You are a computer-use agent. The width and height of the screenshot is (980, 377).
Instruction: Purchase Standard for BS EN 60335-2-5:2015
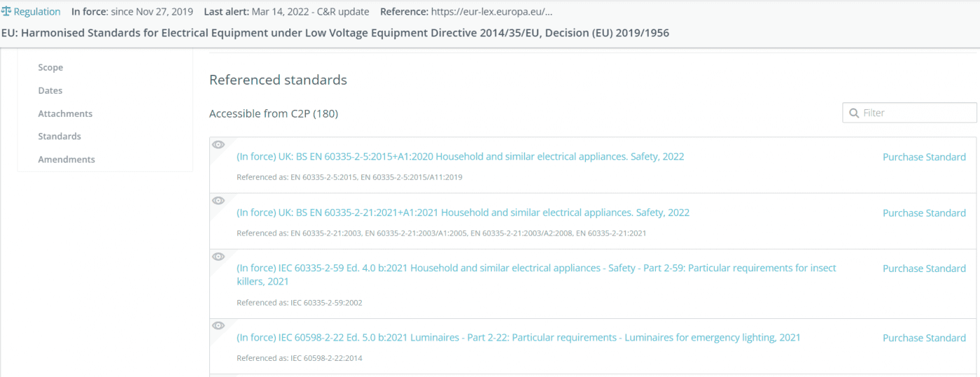pyautogui.click(x=924, y=157)
